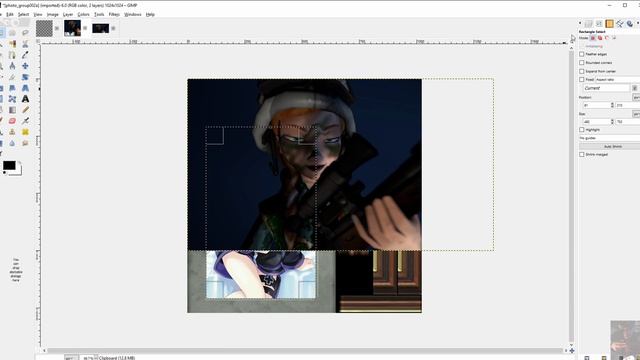Select the Clone stamp tool

[x=12, y=132]
